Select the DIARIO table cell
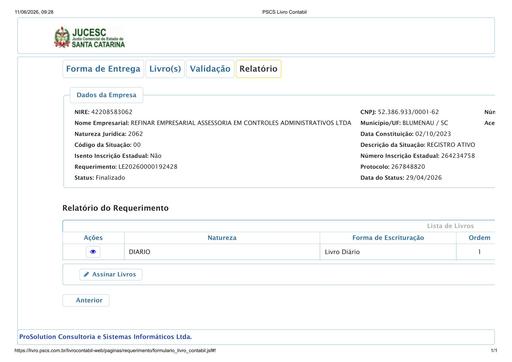This screenshot has height=362, width=512. (x=222, y=252)
